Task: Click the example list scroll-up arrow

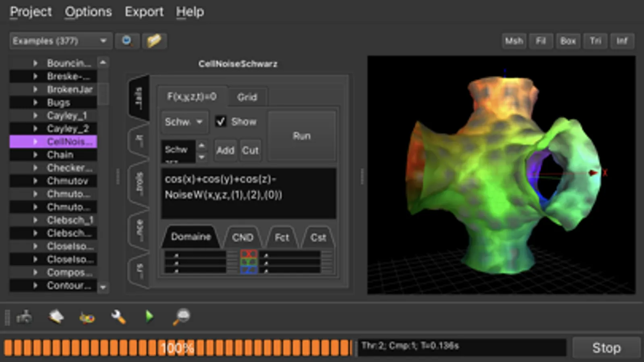Action: click(103, 63)
